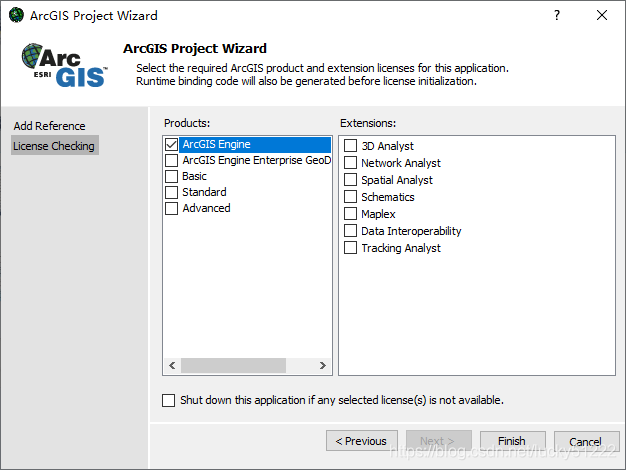Click the Previous button
This screenshot has width=626, height=470.
(362, 441)
